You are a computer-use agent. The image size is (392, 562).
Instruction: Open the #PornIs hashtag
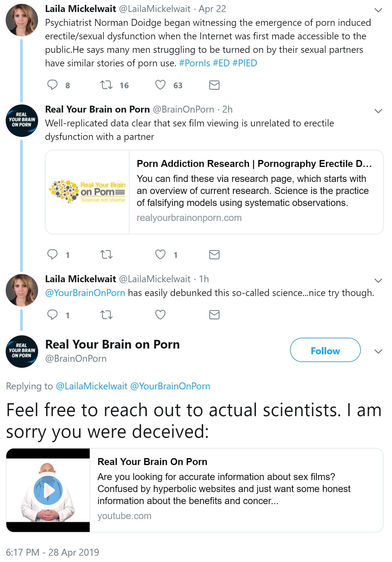click(194, 63)
